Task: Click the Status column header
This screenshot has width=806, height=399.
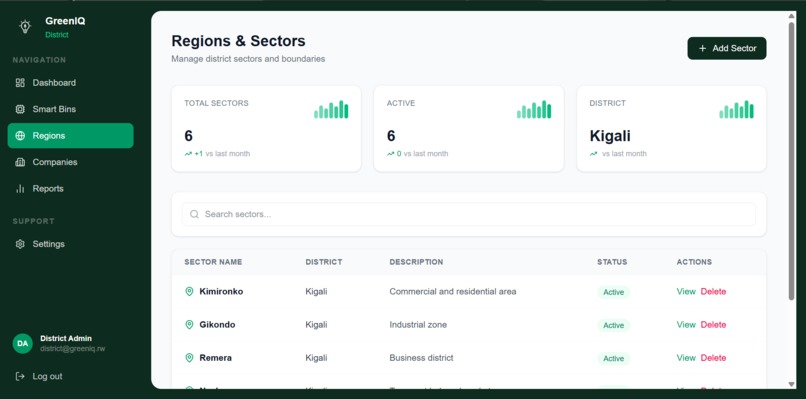Action: (x=612, y=262)
